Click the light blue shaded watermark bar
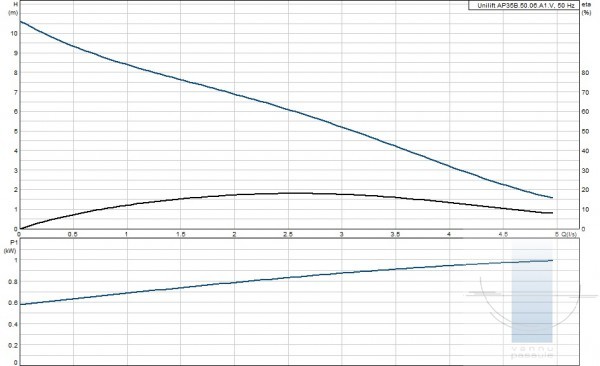The height and width of the screenshot is (366, 600). pyautogui.click(x=532, y=292)
